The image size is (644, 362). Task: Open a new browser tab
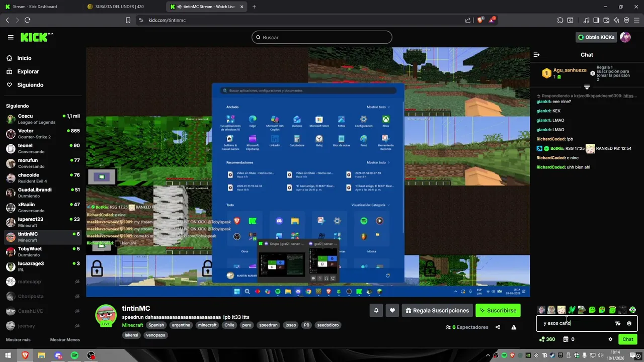pos(254,7)
